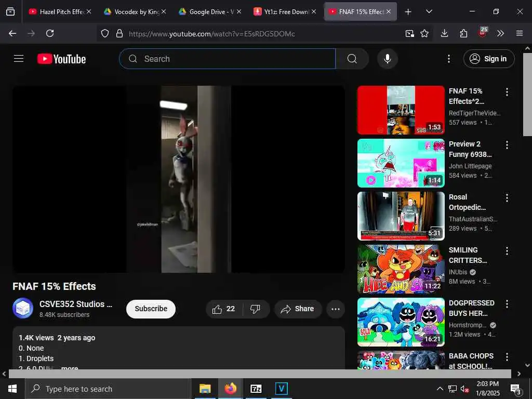The height and width of the screenshot is (399, 532).
Task: Open Rosal Ortopedic video thumbnail
Action: [x=401, y=216]
